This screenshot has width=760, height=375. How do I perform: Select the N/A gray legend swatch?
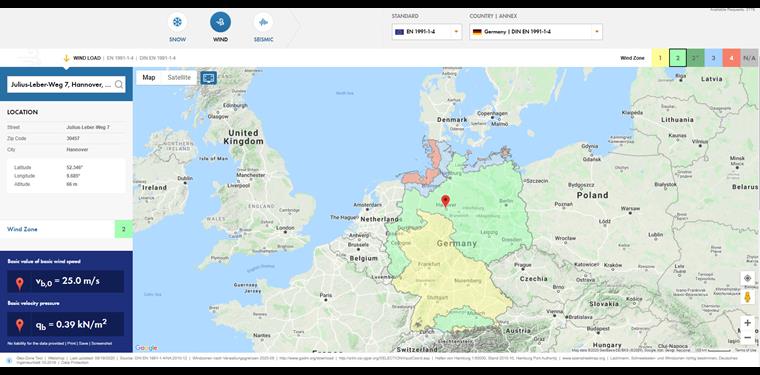pyautogui.click(x=749, y=58)
